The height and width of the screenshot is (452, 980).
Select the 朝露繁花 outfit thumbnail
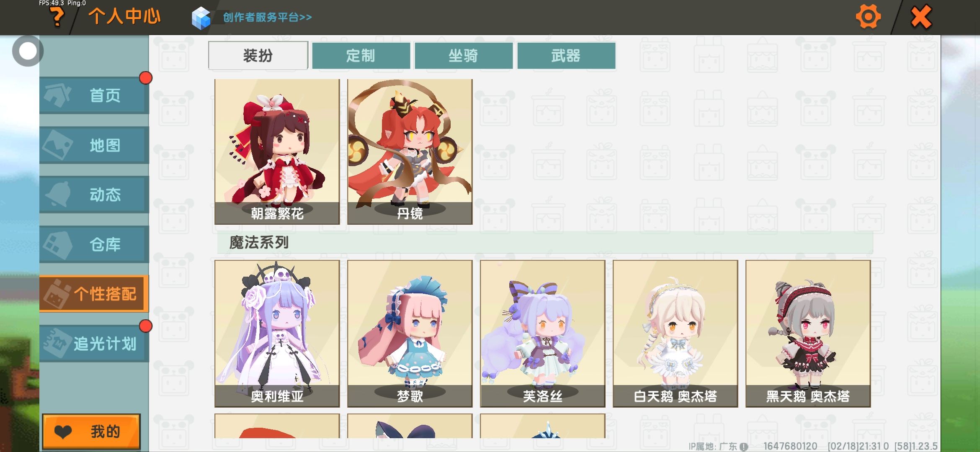point(277,152)
